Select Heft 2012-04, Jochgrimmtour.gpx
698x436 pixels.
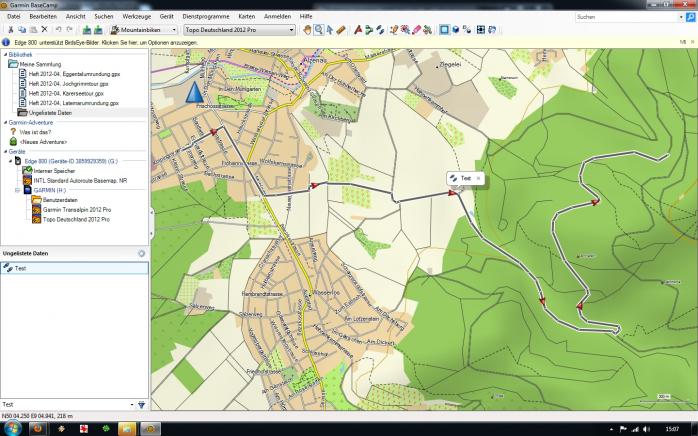68,84
